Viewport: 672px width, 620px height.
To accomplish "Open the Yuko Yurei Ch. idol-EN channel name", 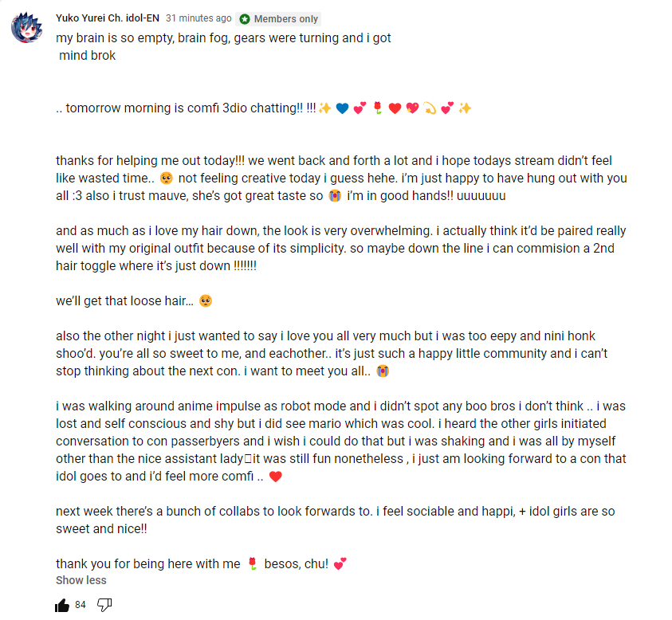I will click(x=108, y=18).
